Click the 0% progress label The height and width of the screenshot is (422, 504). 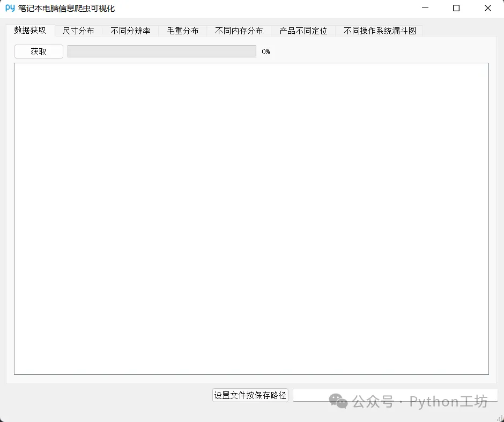pos(266,51)
